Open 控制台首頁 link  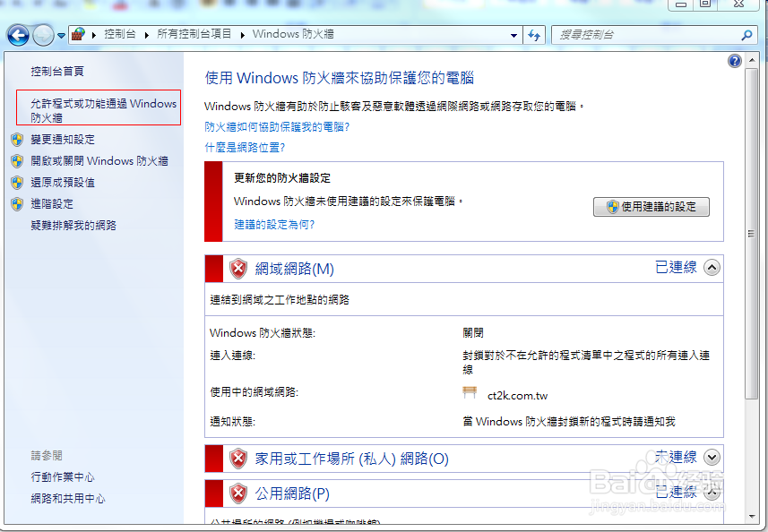pyautogui.click(x=57, y=72)
